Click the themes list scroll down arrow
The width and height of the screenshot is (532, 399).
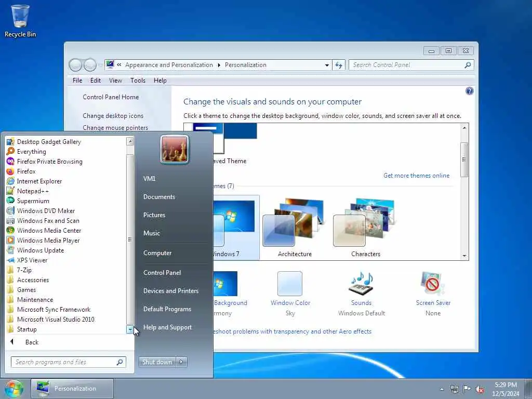464,256
